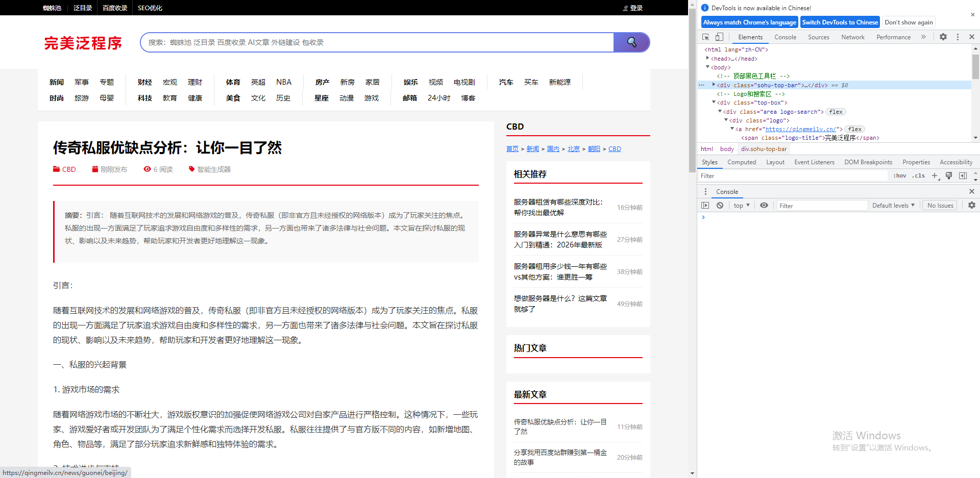Image resolution: width=980 pixels, height=478 pixels.
Task: Show the console sidebar panel icon
Action: (x=705, y=205)
